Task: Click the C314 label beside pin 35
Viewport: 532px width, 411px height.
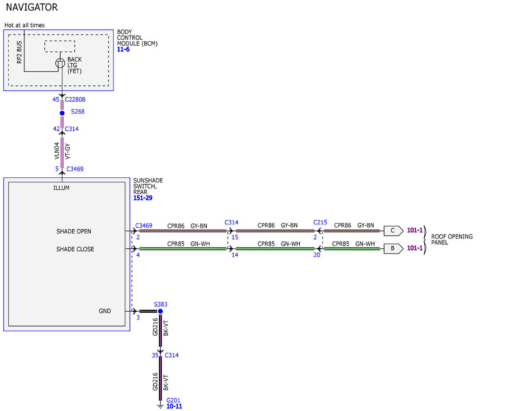Action: [x=172, y=356]
